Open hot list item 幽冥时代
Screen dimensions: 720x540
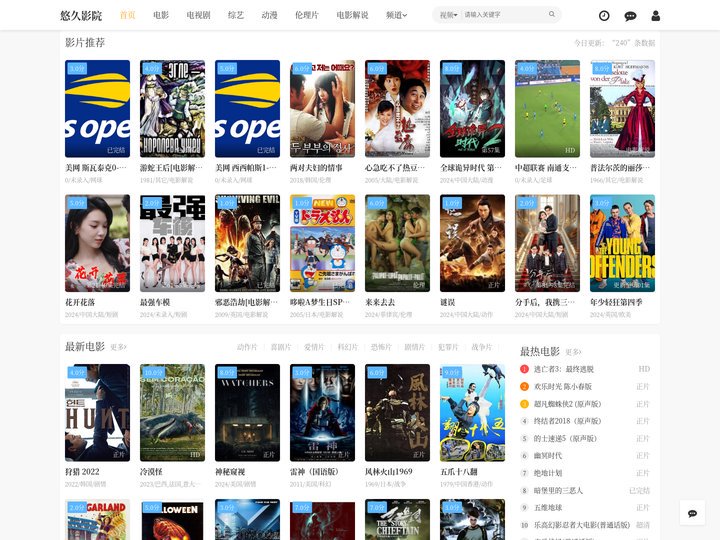(548, 456)
